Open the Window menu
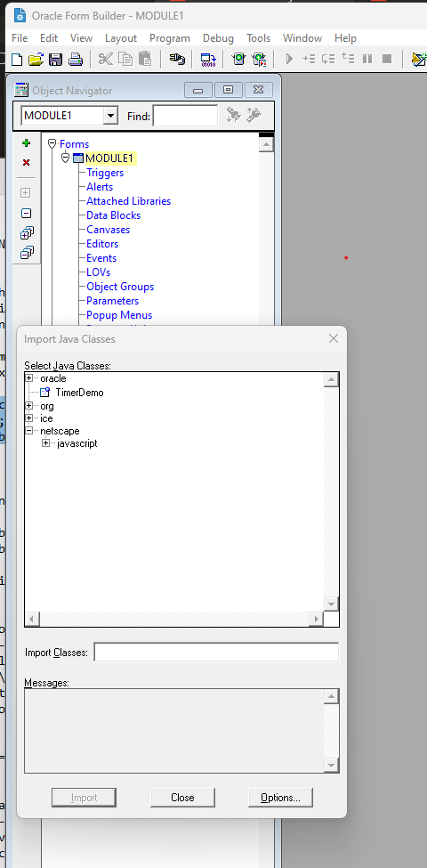Image resolution: width=427 pixels, height=868 pixels. tap(302, 38)
